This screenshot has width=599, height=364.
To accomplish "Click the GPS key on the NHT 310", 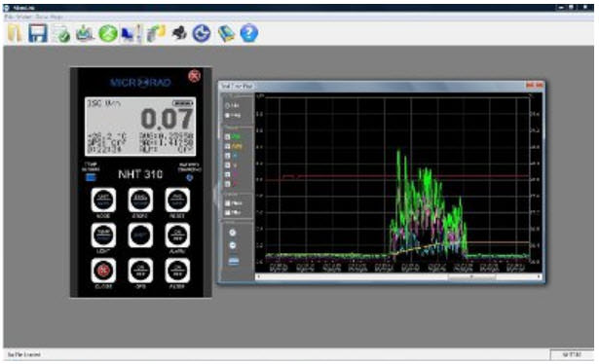I will click(140, 271).
